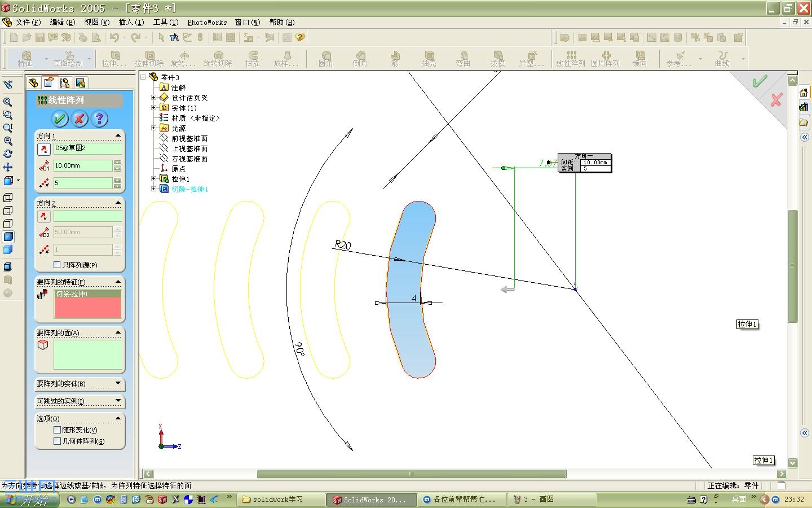The image size is (812, 508).
Task: Cancel via corner red X icon
Action: (x=776, y=100)
